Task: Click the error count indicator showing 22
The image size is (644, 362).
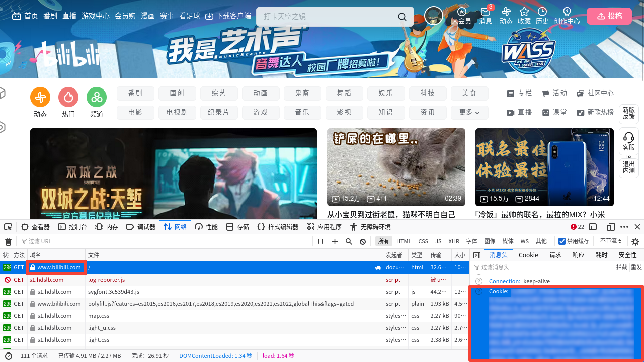Action: (x=578, y=227)
